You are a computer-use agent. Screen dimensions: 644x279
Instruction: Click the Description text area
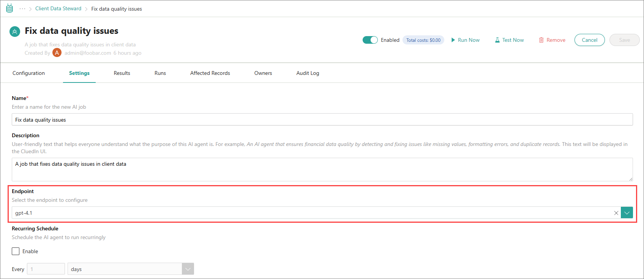[322, 170]
